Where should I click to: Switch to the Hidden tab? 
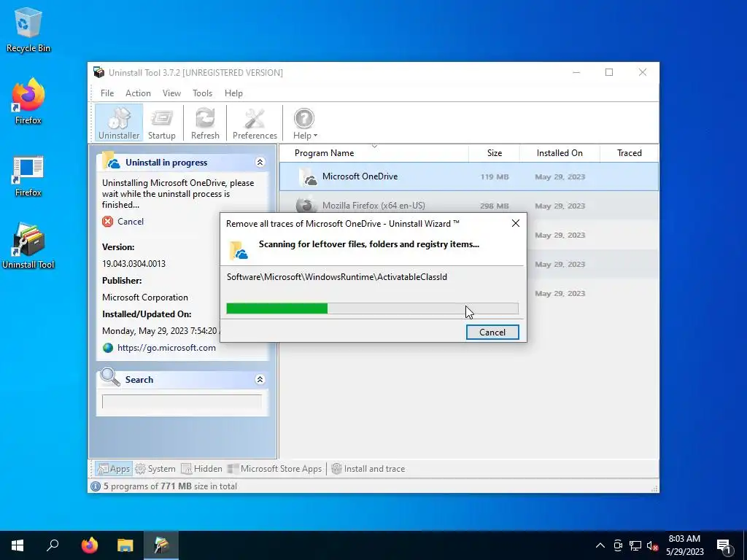(x=201, y=469)
